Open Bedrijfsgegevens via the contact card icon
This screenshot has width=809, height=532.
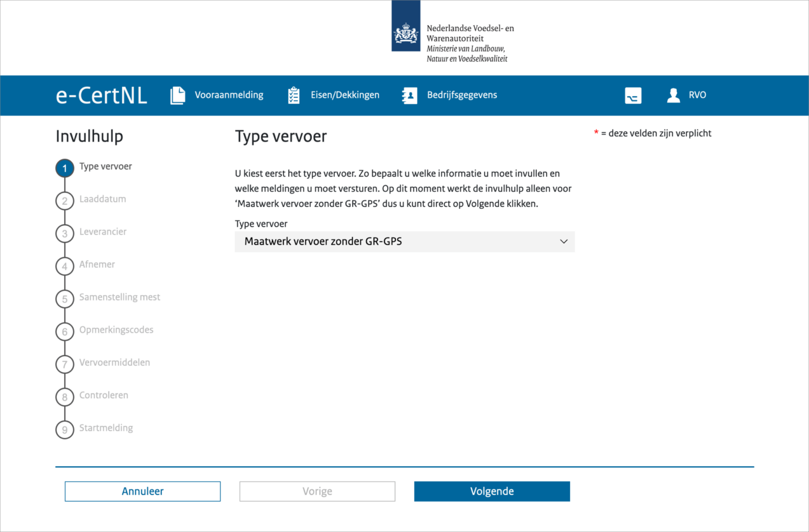pyautogui.click(x=409, y=95)
